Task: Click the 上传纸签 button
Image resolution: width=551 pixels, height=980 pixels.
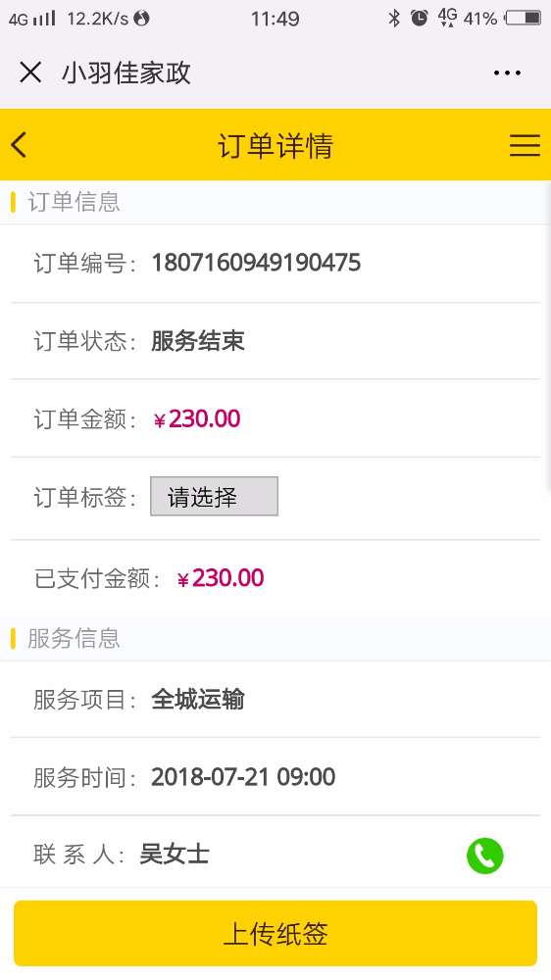Action: 275,933
